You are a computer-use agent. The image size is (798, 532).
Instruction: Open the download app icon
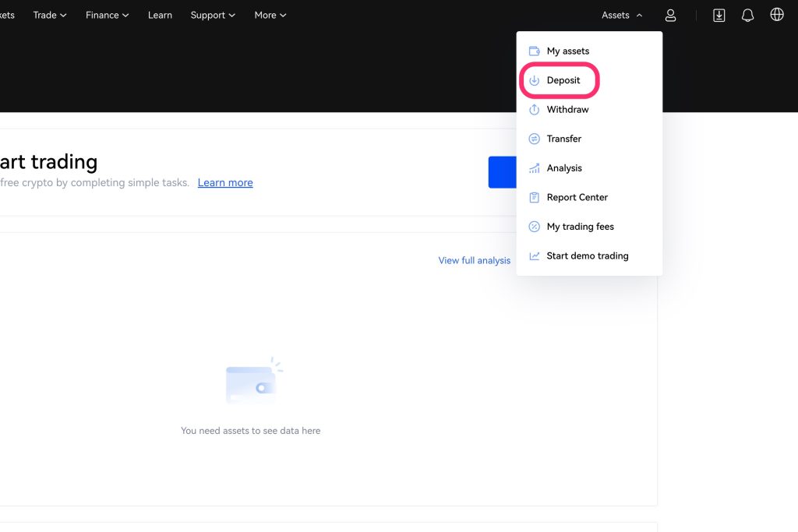(x=719, y=15)
